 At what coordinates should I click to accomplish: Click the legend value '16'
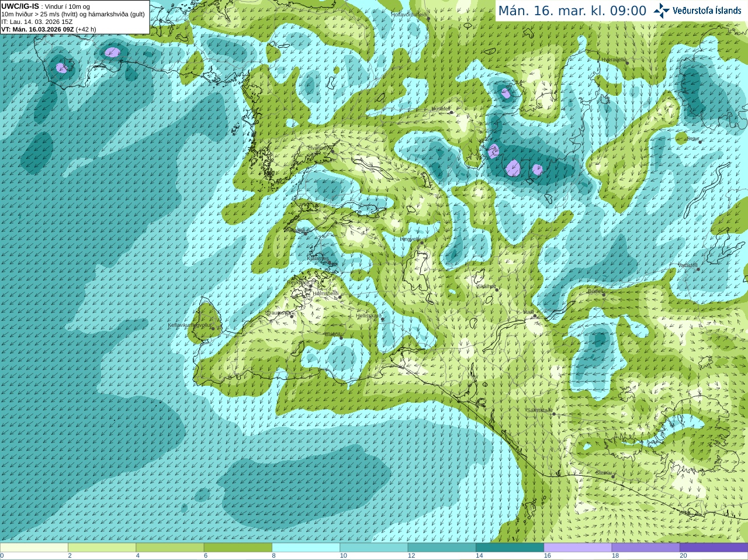point(547,556)
